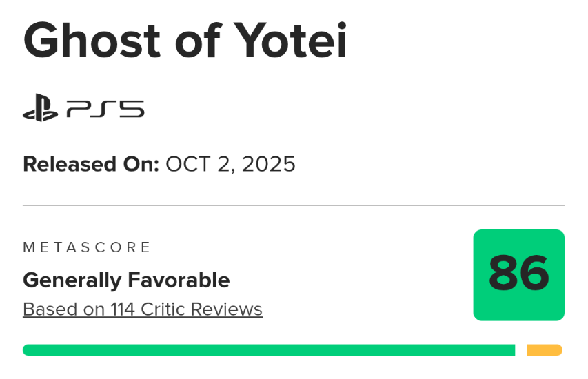Click the Released On label
588x379 pixels.
pyautogui.click(x=91, y=164)
